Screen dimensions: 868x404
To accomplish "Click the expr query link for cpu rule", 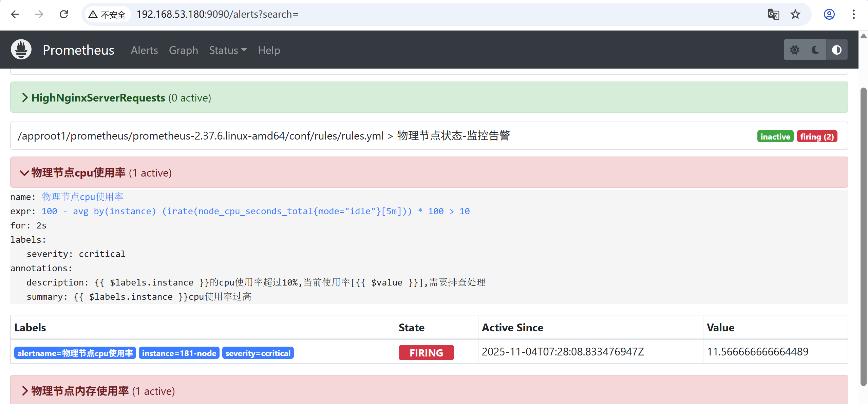I will coord(255,211).
